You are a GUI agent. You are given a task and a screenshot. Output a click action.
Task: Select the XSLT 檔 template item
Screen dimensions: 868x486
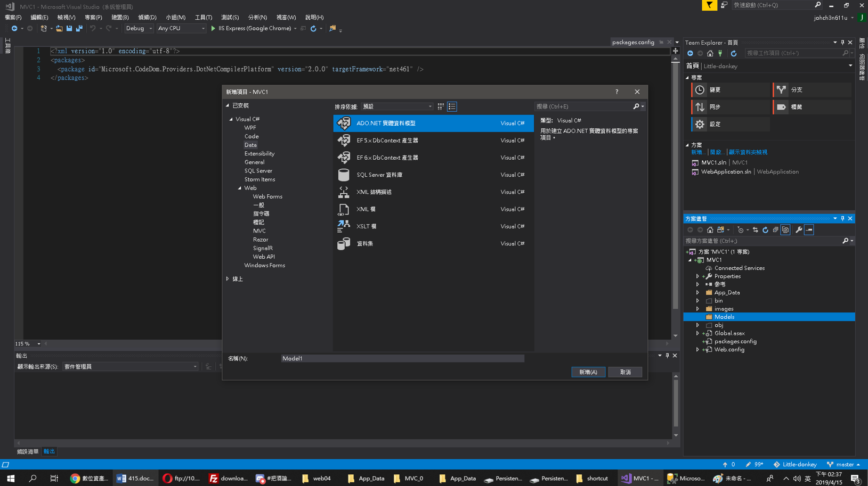pos(433,226)
